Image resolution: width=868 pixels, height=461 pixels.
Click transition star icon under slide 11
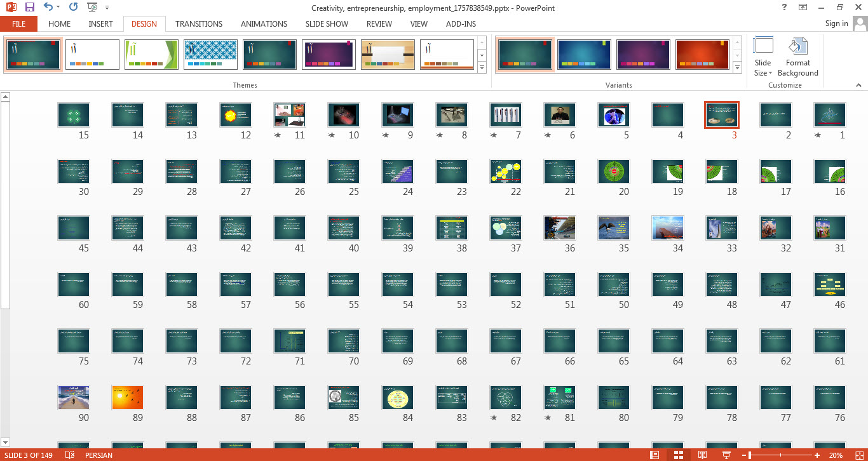tap(278, 135)
